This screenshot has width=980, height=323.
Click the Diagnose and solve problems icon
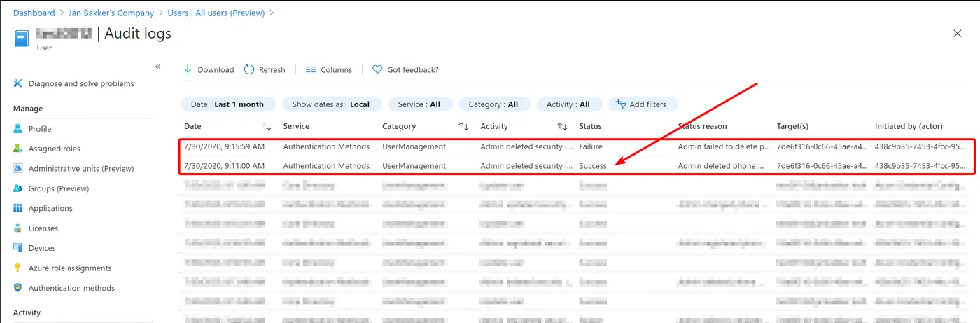(17, 83)
